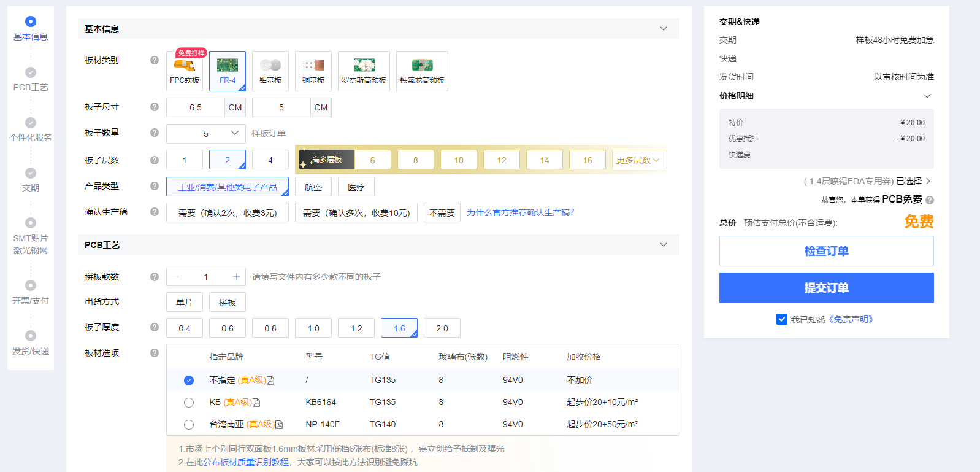Open PDF icon for KB 真A级
The image size is (980, 472).
[x=256, y=403]
